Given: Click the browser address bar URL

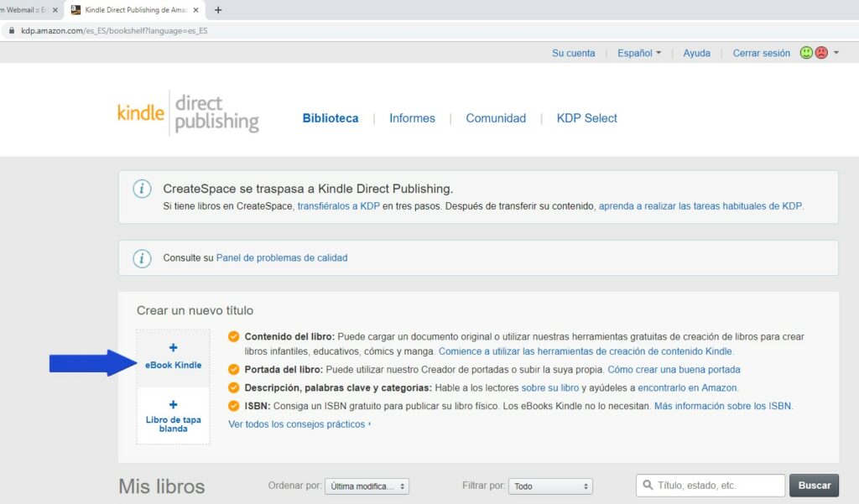Looking at the screenshot, I should coord(114,31).
